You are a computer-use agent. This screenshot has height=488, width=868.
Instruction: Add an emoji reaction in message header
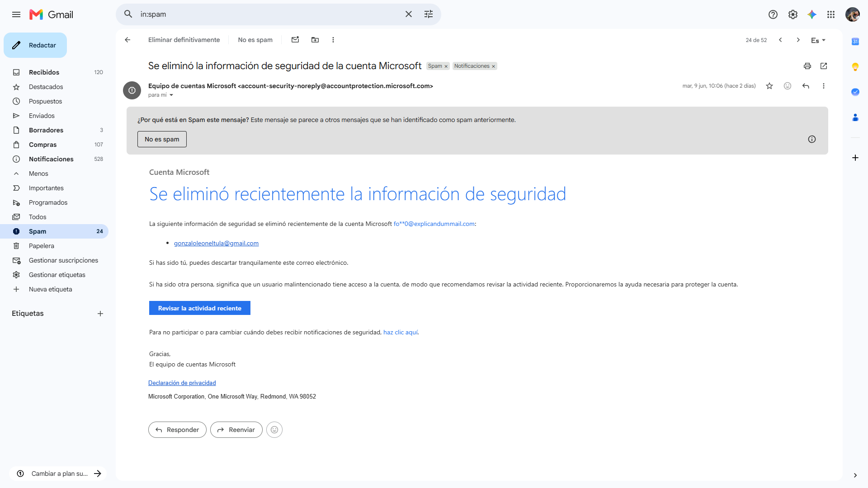click(788, 86)
